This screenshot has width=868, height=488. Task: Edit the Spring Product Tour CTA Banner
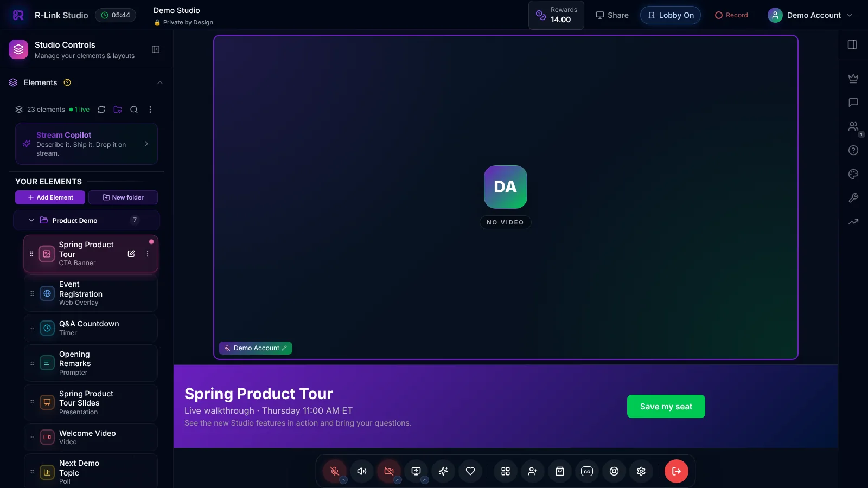pyautogui.click(x=131, y=254)
